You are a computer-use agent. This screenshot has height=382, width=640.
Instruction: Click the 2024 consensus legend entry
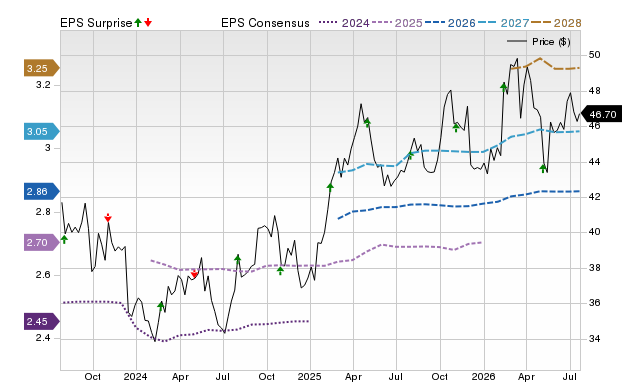point(344,23)
